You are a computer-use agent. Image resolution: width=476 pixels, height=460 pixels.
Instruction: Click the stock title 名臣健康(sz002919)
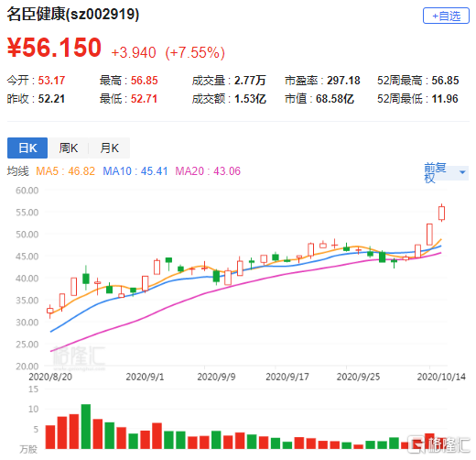pyautogui.click(x=73, y=14)
